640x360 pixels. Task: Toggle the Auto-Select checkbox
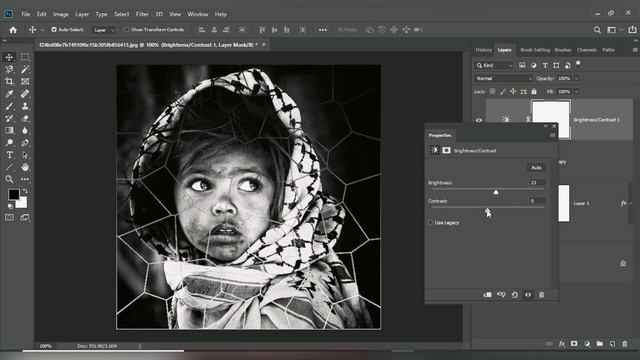54,30
